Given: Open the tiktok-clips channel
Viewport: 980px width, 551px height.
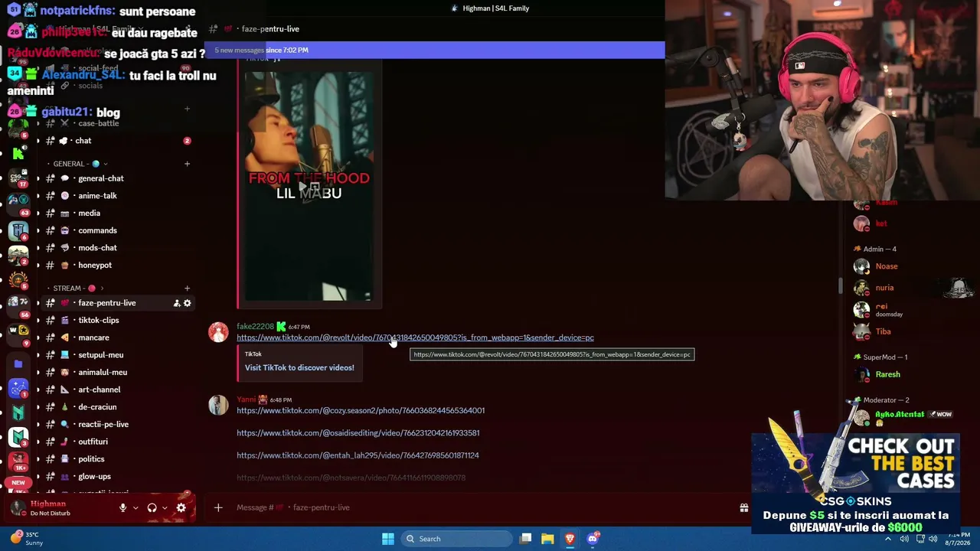Looking at the screenshot, I should coord(115,320).
